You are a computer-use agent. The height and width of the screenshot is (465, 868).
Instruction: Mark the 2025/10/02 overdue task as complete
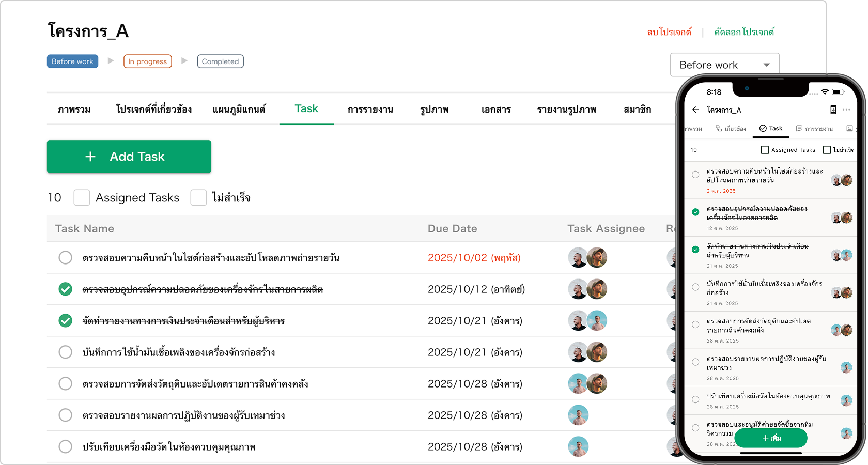click(x=66, y=257)
